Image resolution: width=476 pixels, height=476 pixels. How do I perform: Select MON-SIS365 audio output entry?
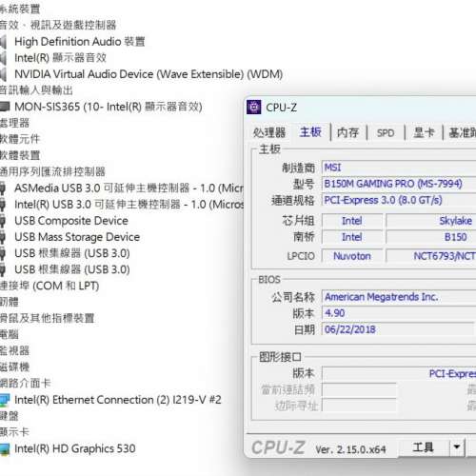[x=109, y=107]
